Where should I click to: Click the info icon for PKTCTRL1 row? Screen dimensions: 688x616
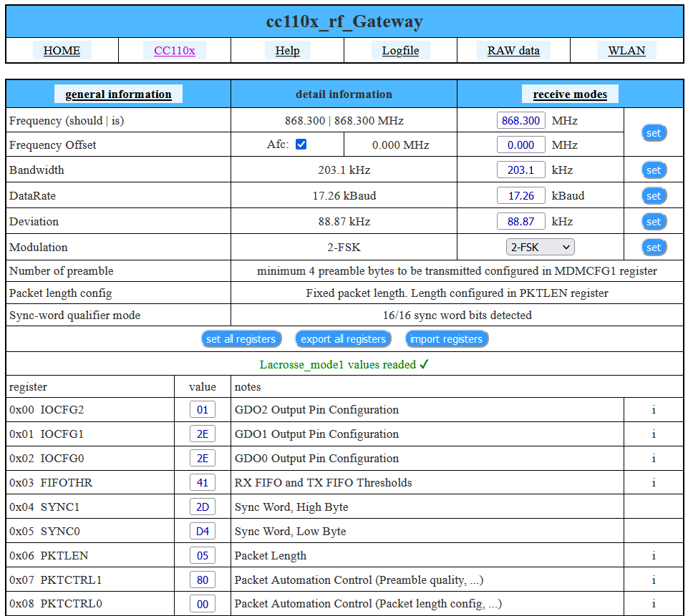pyautogui.click(x=654, y=580)
